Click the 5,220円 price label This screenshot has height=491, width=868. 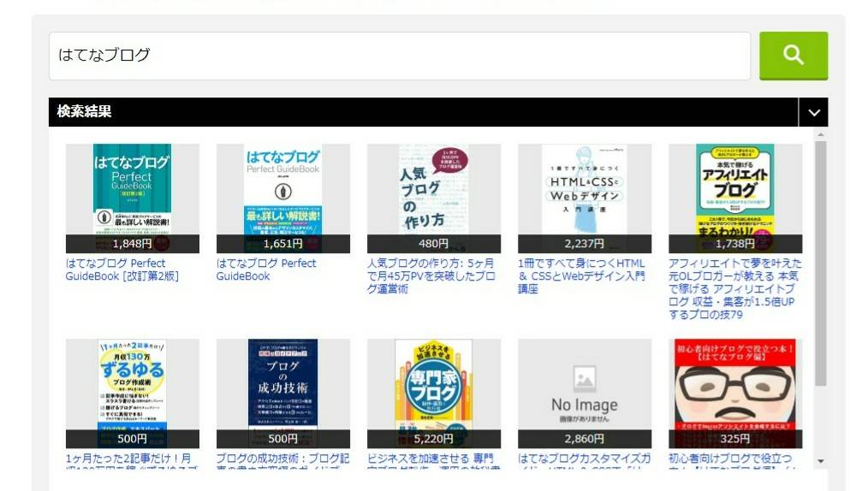coord(433,439)
